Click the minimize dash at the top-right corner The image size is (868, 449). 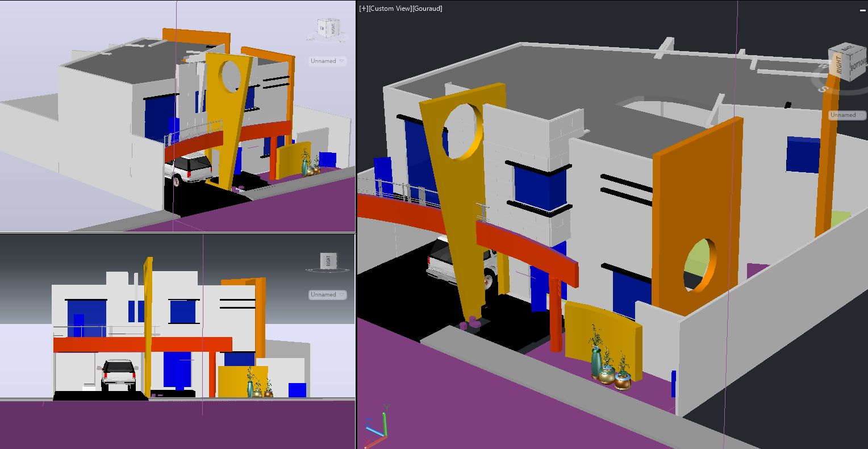862,10
